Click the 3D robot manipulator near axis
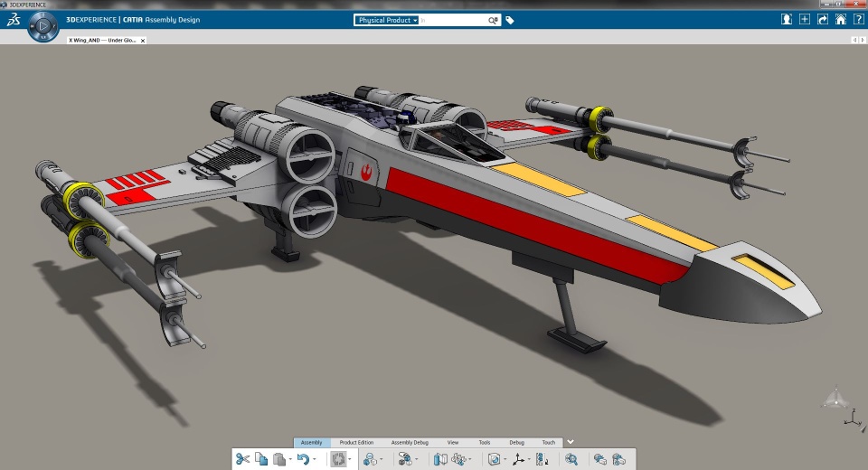This screenshot has width=868, height=470. [835, 398]
